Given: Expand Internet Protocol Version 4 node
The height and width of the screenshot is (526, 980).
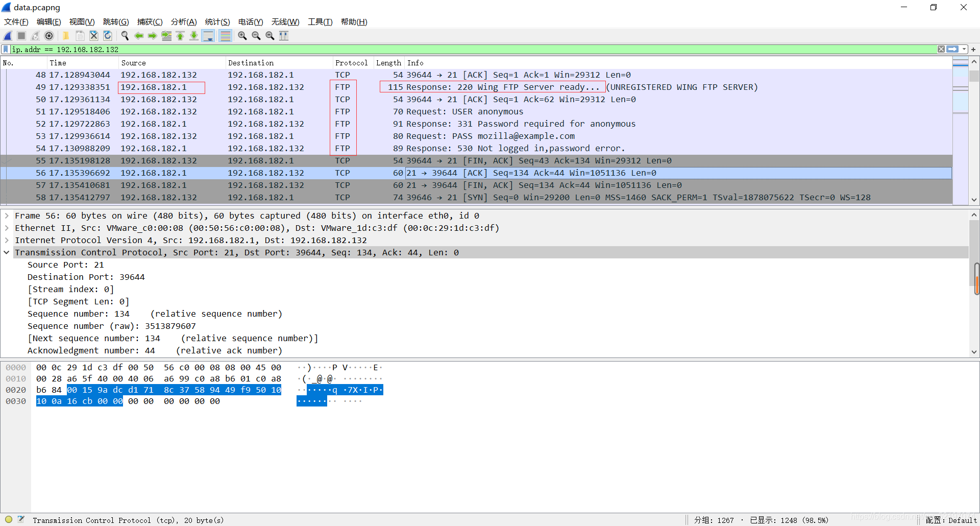Looking at the screenshot, I should (x=7, y=240).
